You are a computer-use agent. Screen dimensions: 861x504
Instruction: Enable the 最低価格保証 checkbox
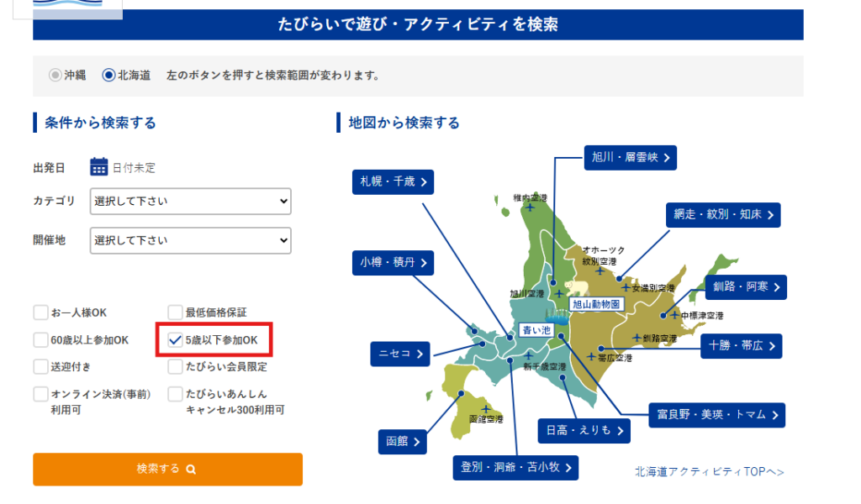pos(175,312)
